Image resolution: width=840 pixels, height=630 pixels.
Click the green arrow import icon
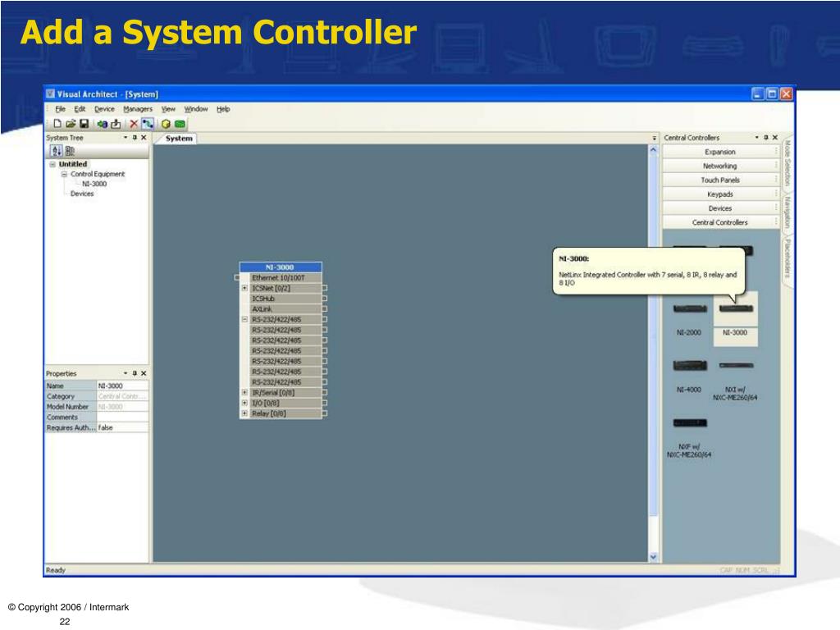(102, 124)
